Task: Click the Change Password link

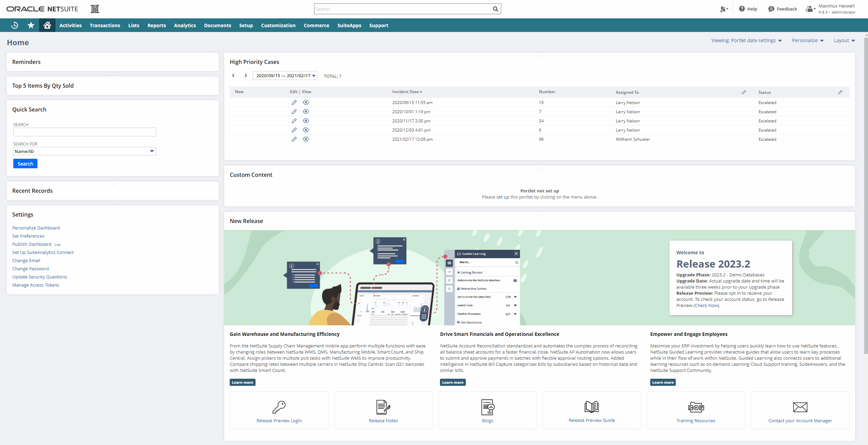Action: [31, 269]
